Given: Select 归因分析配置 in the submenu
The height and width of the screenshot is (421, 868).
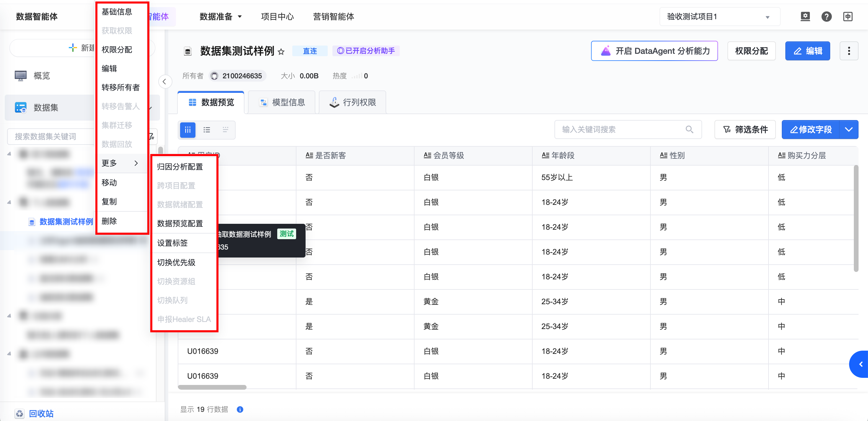Looking at the screenshot, I should pos(180,167).
